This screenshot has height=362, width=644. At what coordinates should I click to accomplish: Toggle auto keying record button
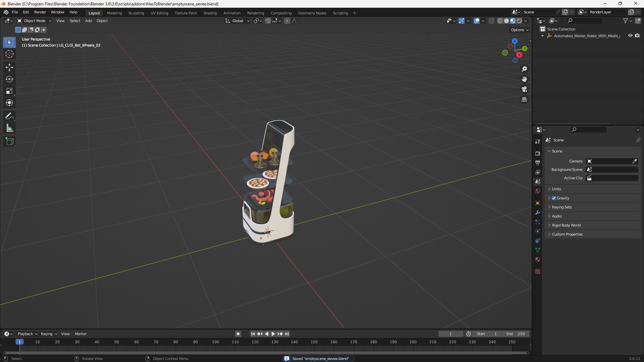[238, 334]
